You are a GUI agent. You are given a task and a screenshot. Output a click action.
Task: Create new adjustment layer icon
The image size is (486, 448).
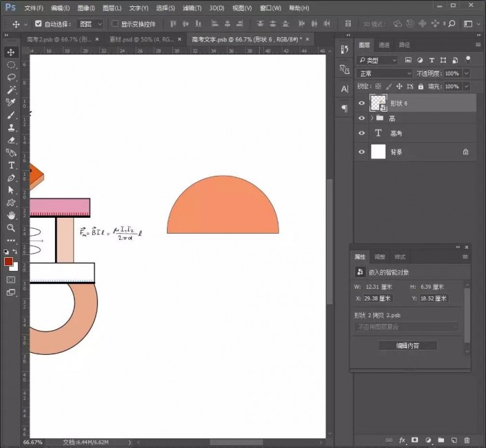point(428,440)
